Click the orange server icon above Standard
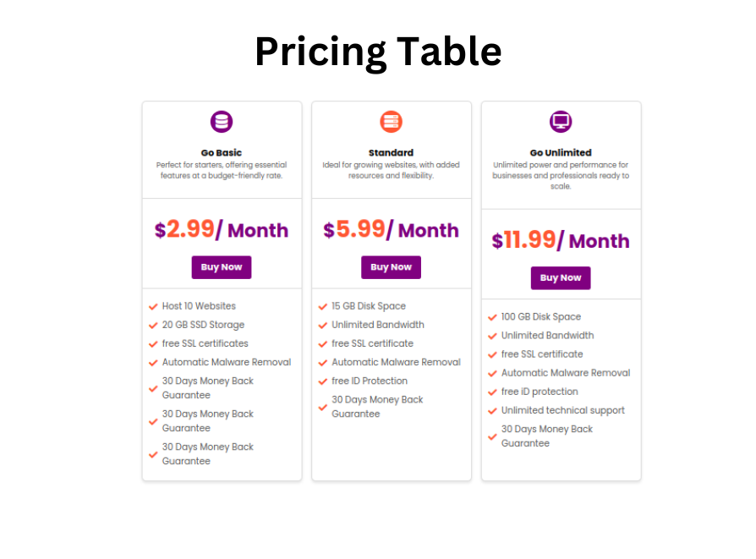 tap(391, 122)
